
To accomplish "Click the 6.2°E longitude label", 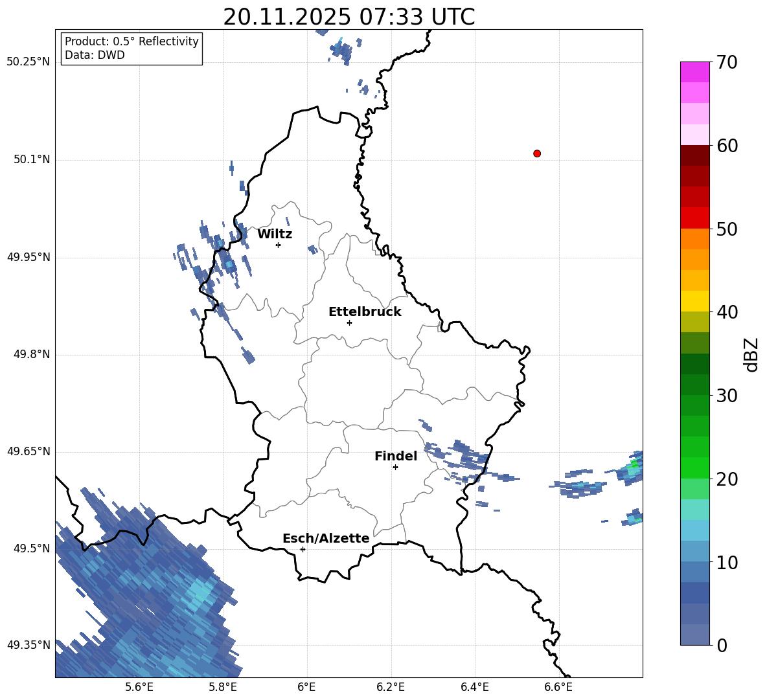I will (391, 687).
